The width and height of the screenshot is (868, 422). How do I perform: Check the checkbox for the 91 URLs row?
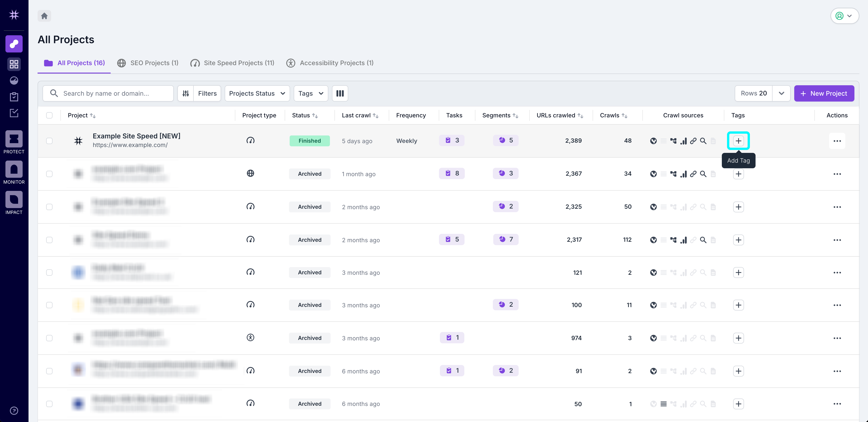[x=49, y=371]
